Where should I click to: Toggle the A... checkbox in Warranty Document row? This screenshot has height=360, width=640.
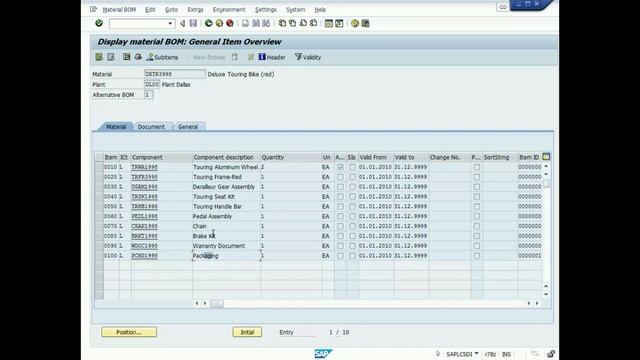point(340,246)
